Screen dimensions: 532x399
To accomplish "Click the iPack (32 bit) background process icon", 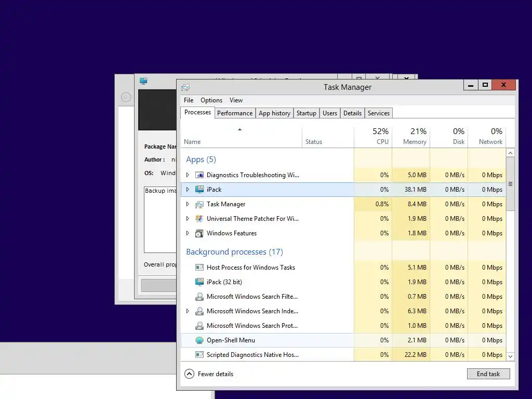I will point(199,282).
